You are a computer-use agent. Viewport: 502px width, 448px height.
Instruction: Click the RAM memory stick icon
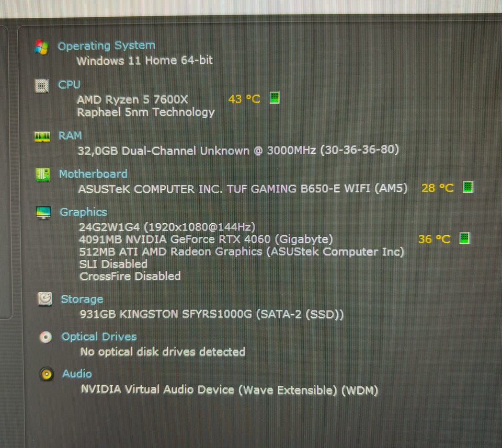point(42,136)
